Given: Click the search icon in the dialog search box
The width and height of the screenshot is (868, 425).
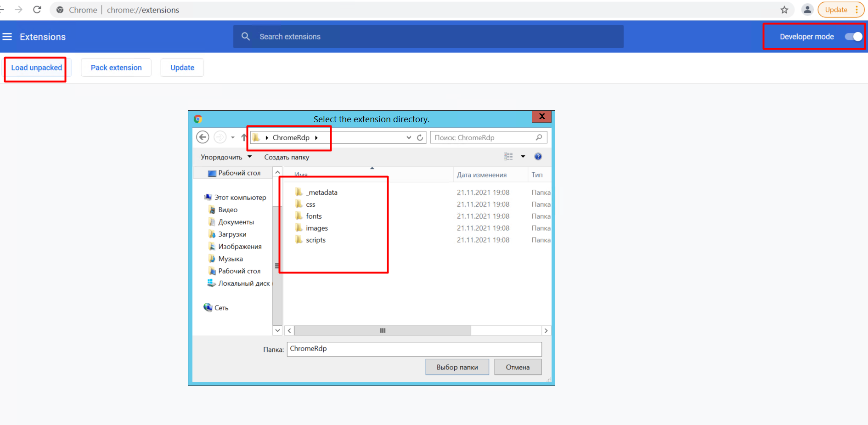Looking at the screenshot, I should click(539, 137).
